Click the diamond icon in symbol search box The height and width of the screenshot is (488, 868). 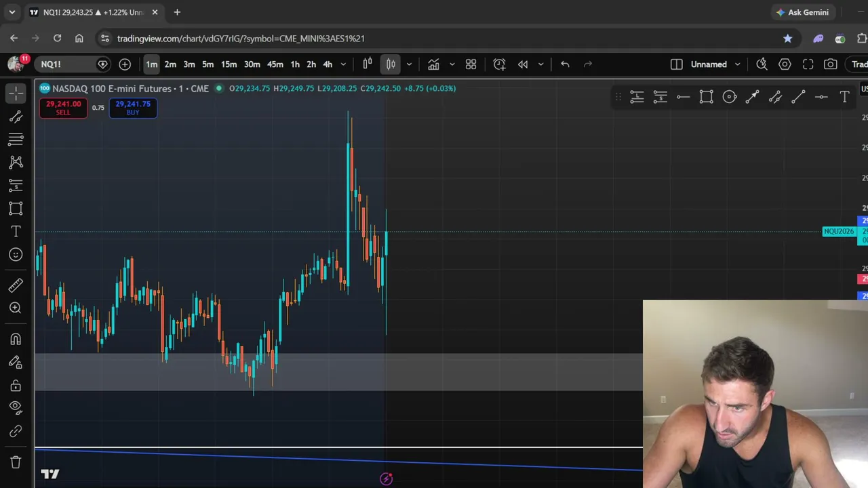coord(102,64)
